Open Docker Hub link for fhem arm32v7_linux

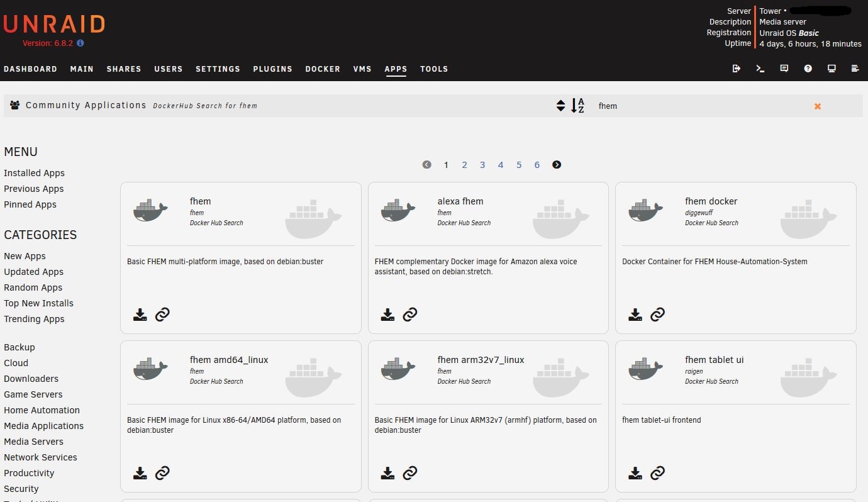(x=410, y=473)
